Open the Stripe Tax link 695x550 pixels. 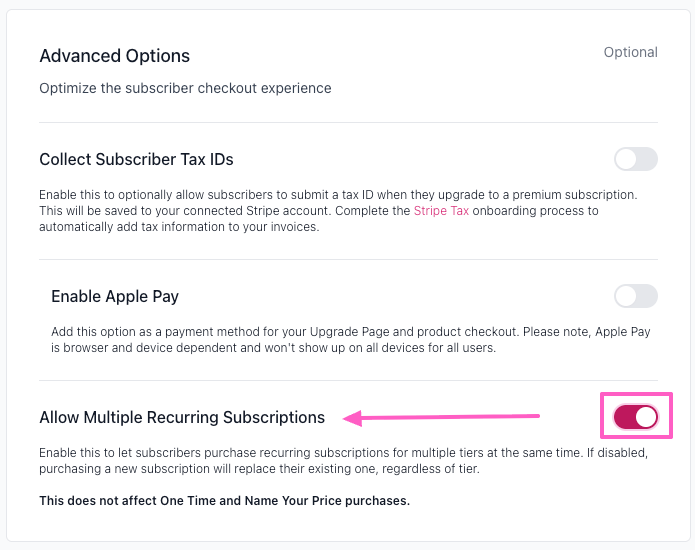(x=442, y=211)
